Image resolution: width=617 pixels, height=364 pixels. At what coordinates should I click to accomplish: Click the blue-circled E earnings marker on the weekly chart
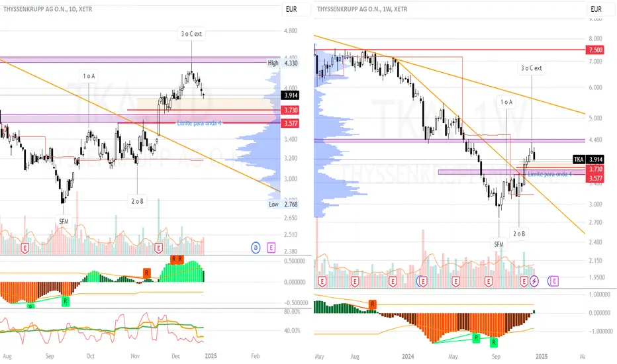[422, 281]
